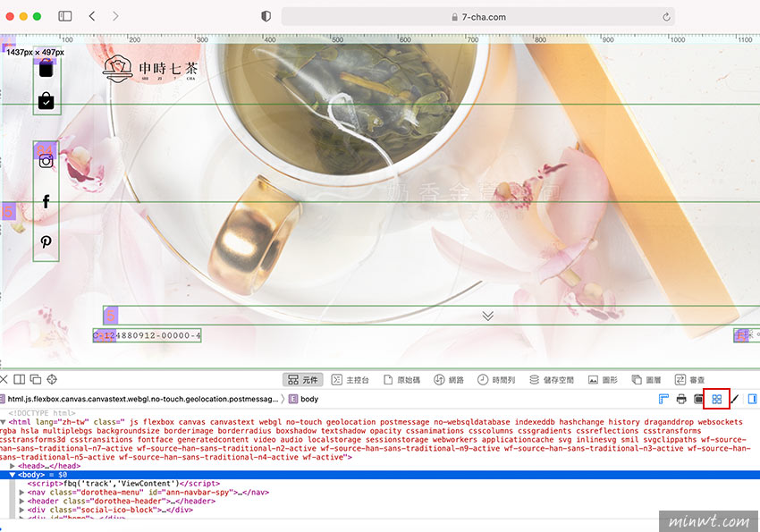
Task: Toggle the grid overlay icon
Action: click(x=717, y=400)
